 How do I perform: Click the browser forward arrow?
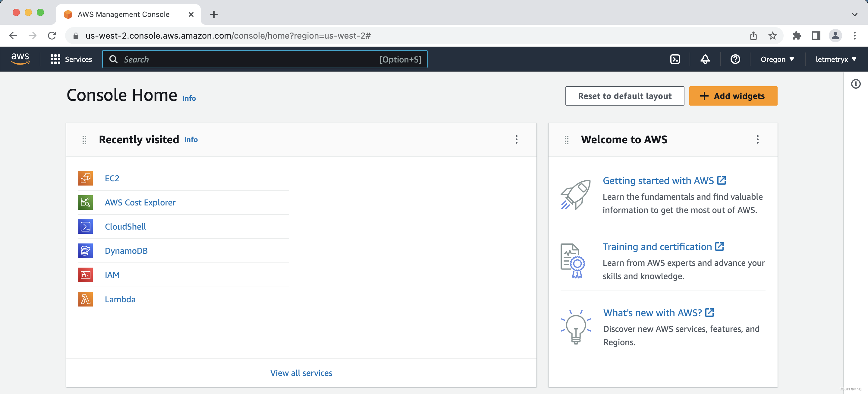[32, 35]
